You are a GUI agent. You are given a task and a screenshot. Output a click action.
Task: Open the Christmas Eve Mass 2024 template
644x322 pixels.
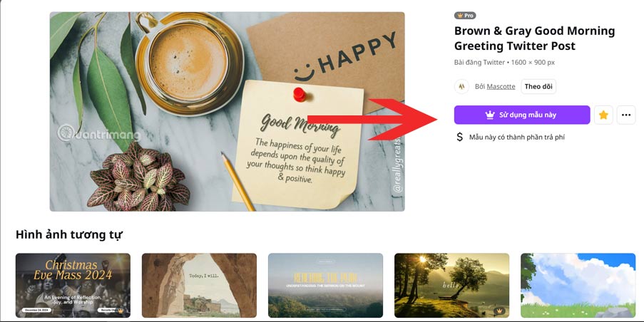click(x=73, y=286)
